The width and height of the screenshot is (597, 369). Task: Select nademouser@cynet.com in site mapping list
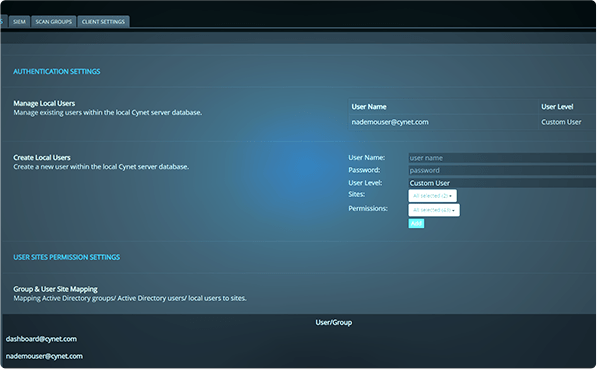(44, 356)
